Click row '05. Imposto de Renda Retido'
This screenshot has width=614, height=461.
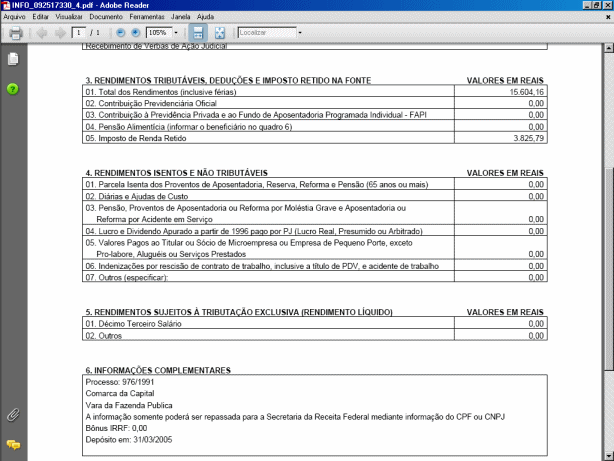315,138
